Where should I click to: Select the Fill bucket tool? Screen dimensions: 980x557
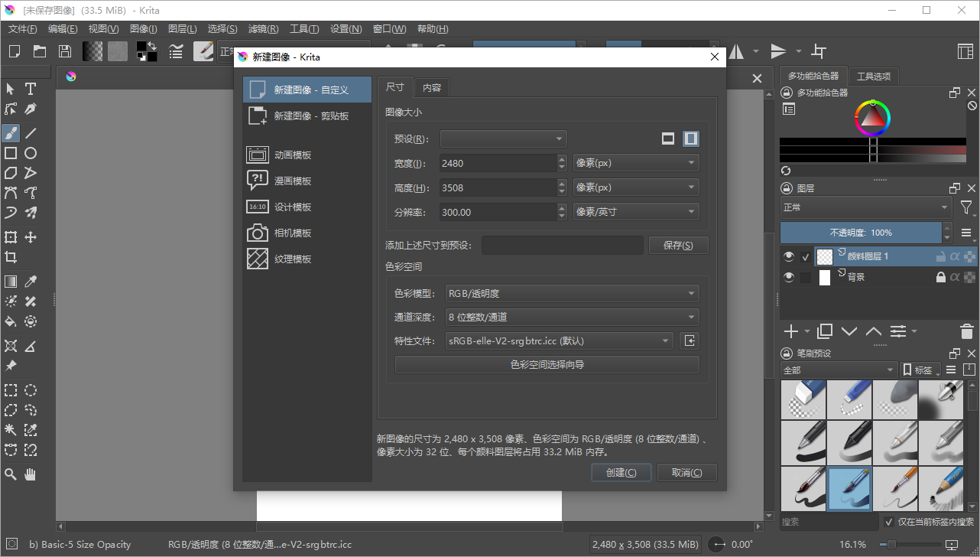(x=11, y=321)
